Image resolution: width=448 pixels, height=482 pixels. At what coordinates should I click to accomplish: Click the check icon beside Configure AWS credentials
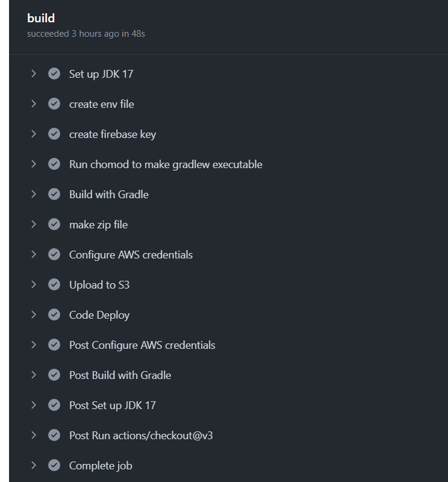(54, 254)
